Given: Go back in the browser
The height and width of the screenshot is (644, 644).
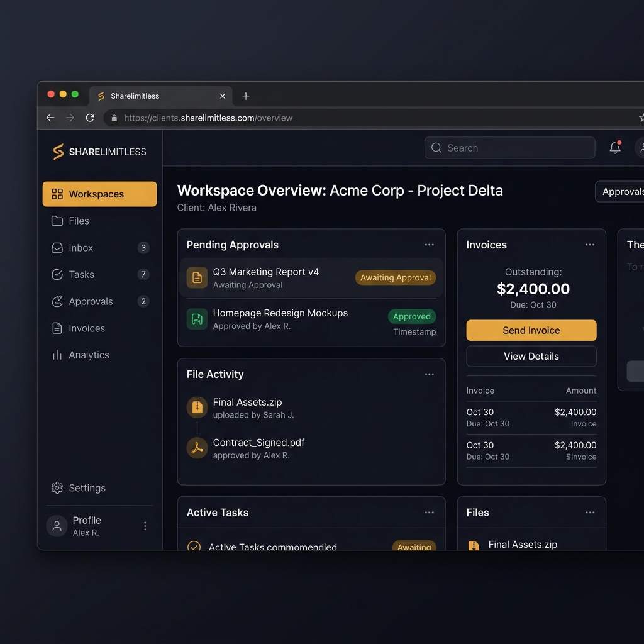Looking at the screenshot, I should pyautogui.click(x=50, y=118).
